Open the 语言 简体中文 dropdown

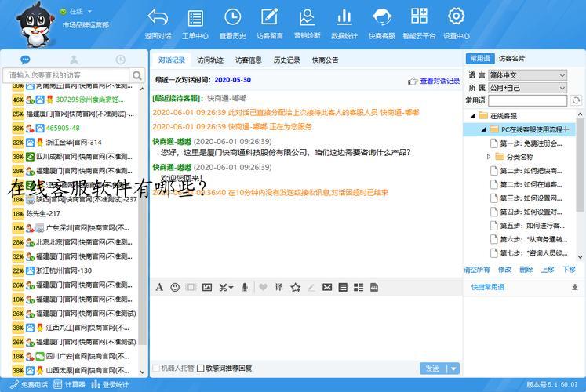point(527,75)
